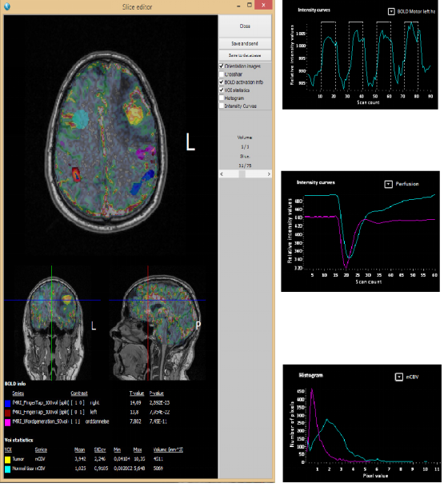Turn on the Intensity Curves checkbox
Screen dimensions: 448x487
pyautogui.click(x=222, y=106)
